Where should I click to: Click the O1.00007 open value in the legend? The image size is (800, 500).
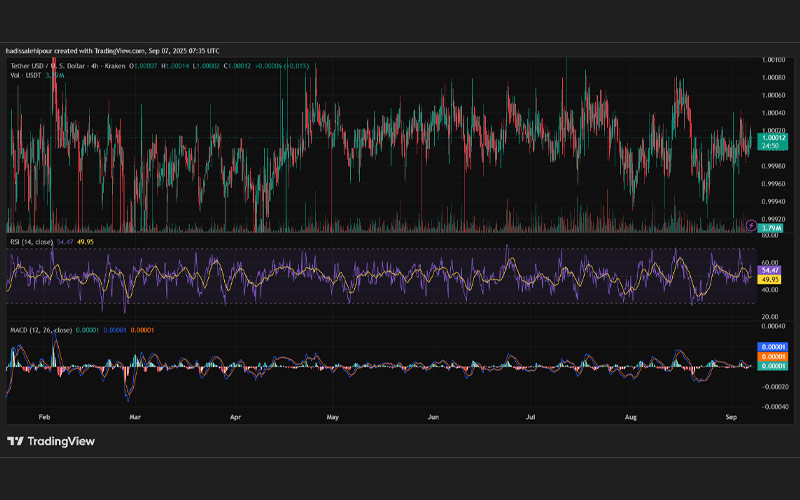[143, 66]
